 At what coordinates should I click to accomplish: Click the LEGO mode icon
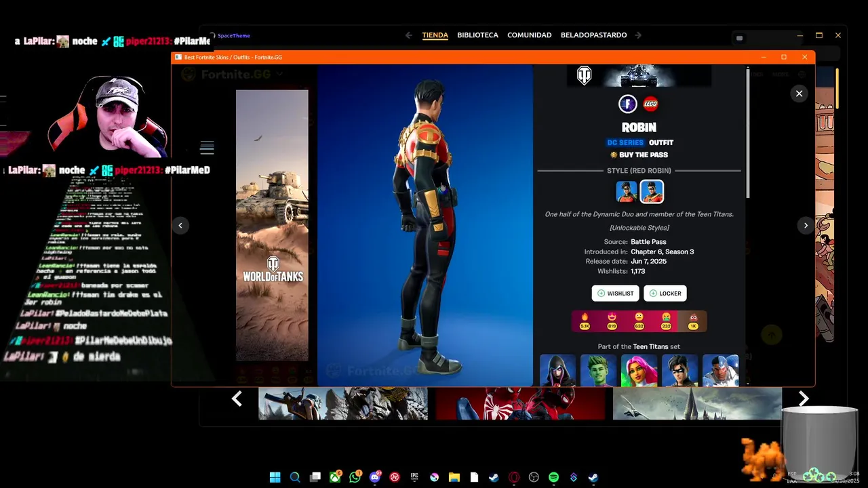pyautogui.click(x=650, y=104)
